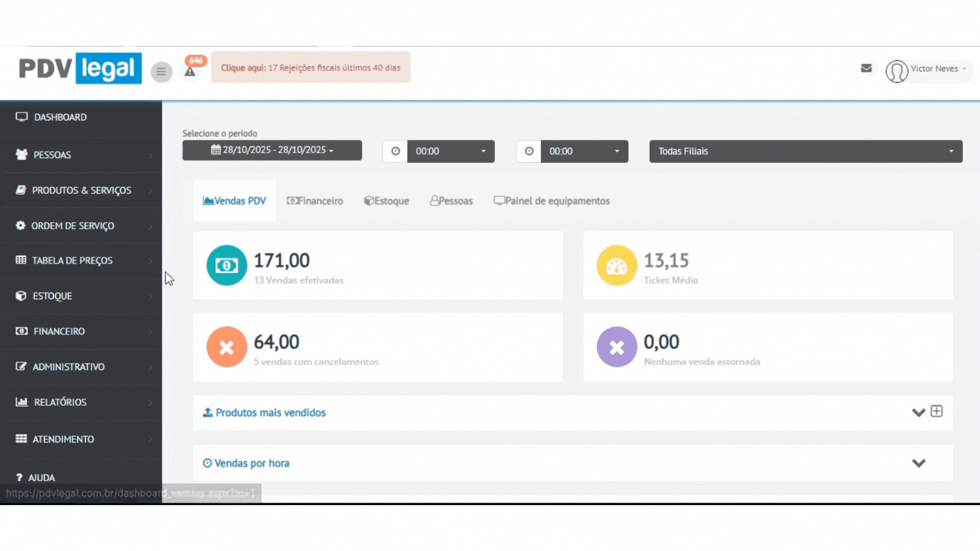Open the Todas Filiais branch dropdown

805,152
